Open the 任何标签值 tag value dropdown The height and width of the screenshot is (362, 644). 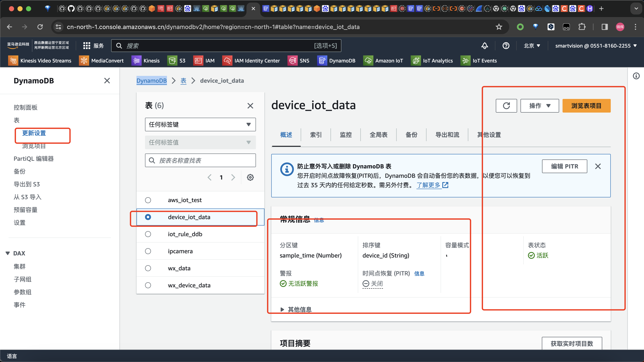(200, 142)
